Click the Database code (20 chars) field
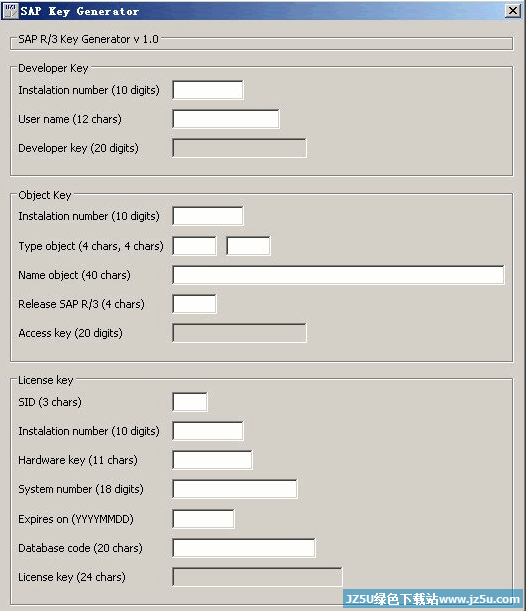This screenshot has width=526, height=611. 244,548
